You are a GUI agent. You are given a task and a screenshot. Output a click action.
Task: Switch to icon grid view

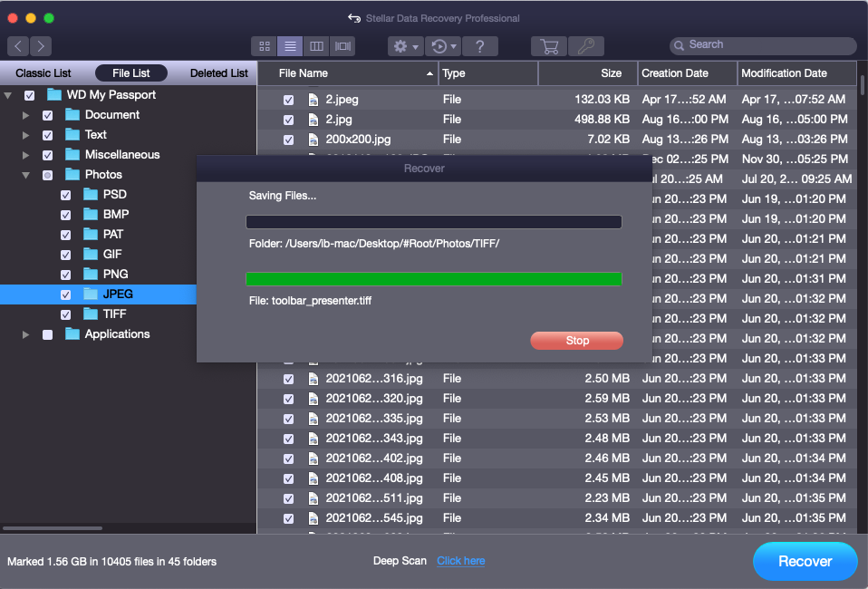[265, 46]
